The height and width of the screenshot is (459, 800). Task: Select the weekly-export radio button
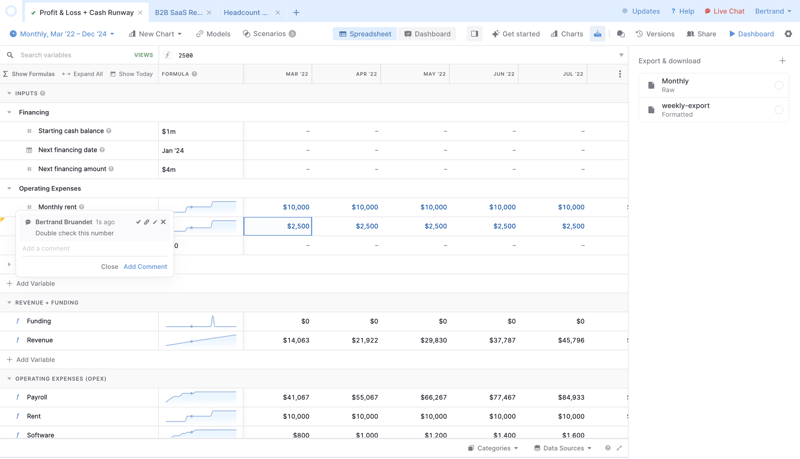(x=779, y=110)
